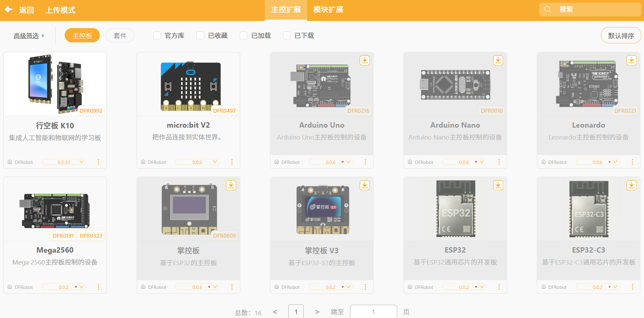The width and height of the screenshot is (644, 318).
Task: Click the DFRobot home icon on ESP32-C3
Action: tap(543, 287)
